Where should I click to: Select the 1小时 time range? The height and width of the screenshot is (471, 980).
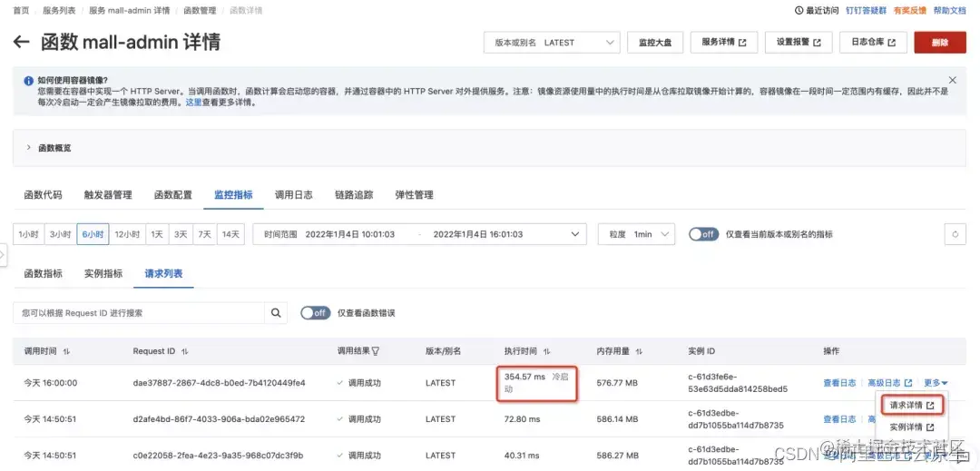(28, 234)
